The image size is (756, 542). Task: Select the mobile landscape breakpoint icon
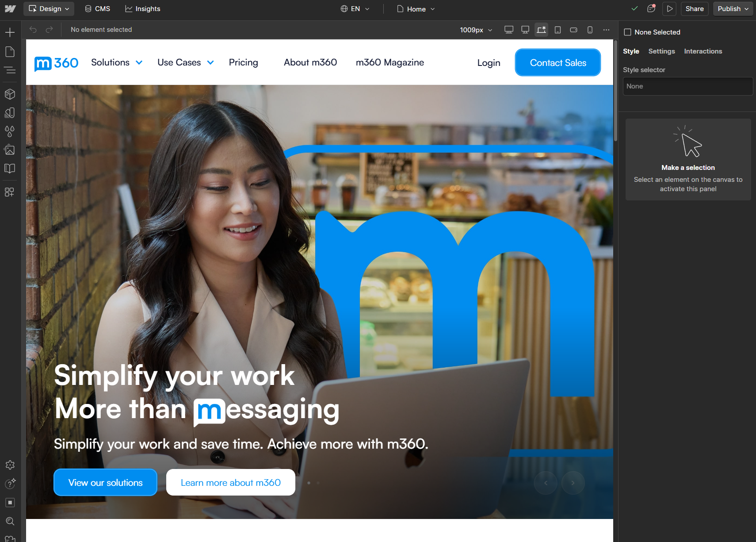[574, 30]
